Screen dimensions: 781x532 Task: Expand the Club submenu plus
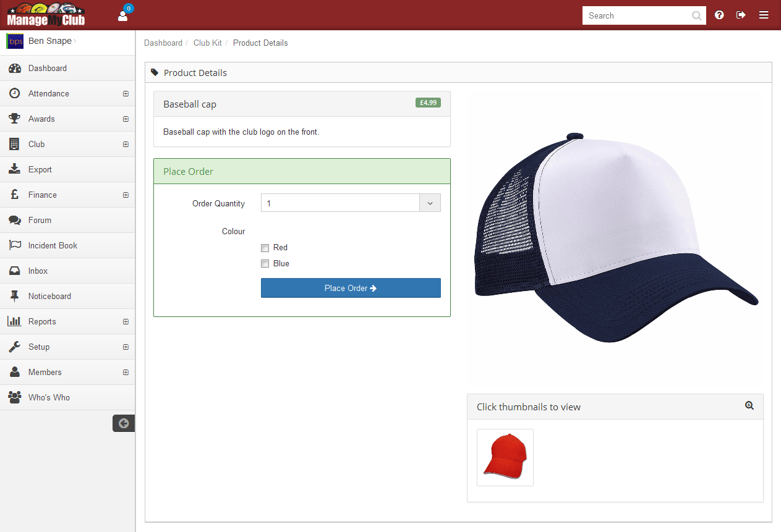126,145
